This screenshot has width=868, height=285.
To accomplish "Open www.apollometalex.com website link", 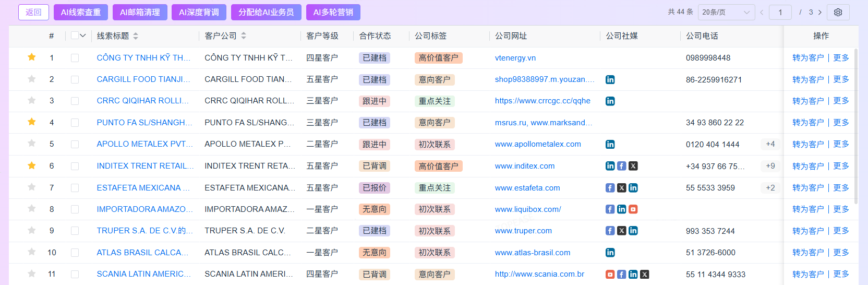I will tap(538, 144).
